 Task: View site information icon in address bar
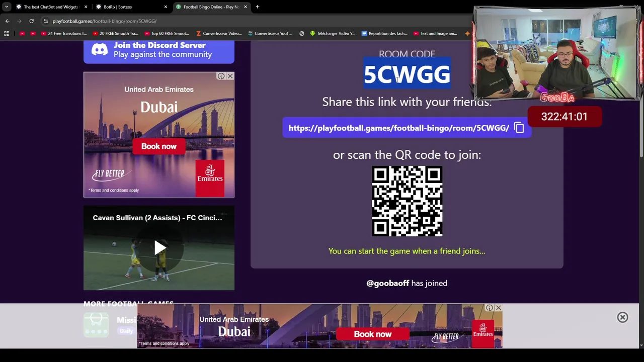[x=46, y=21]
